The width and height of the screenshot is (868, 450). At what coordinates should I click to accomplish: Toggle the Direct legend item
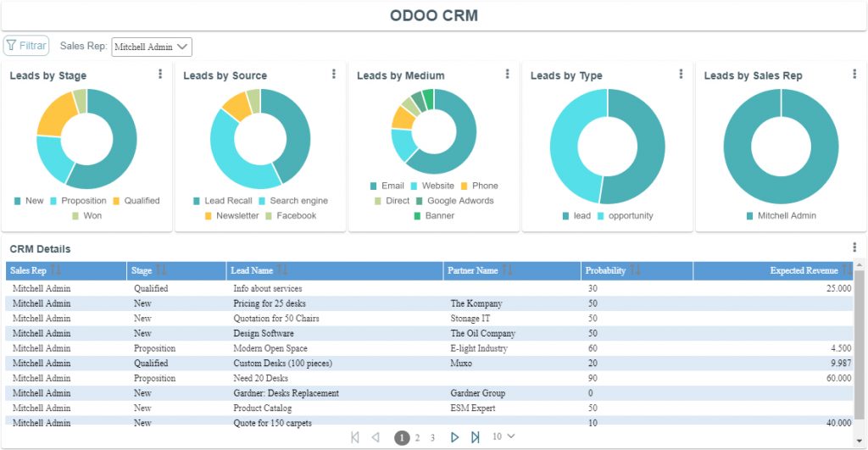pyautogui.click(x=392, y=201)
